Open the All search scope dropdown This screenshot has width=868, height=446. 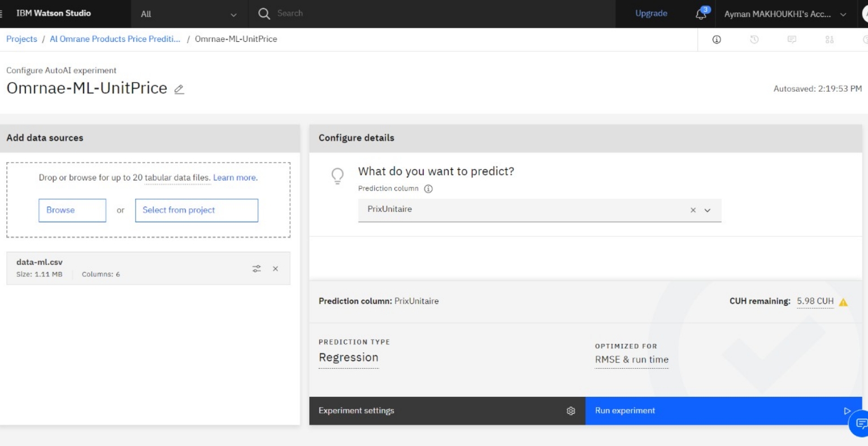click(x=189, y=14)
